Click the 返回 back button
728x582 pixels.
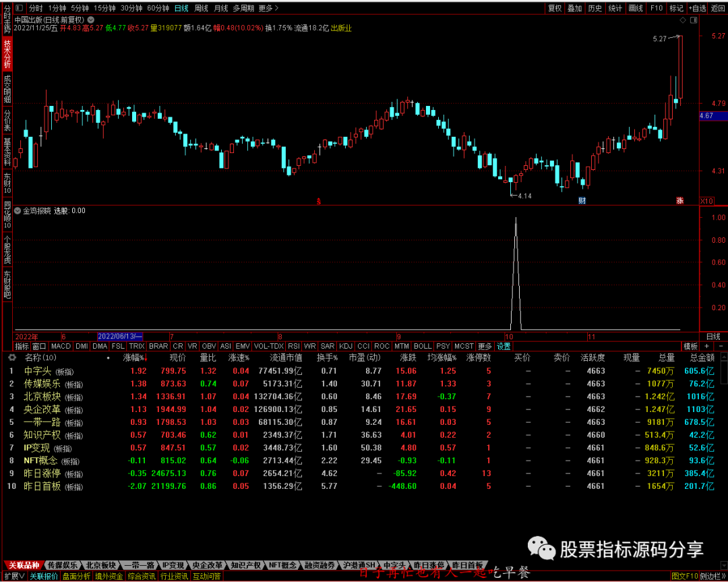pos(718,8)
